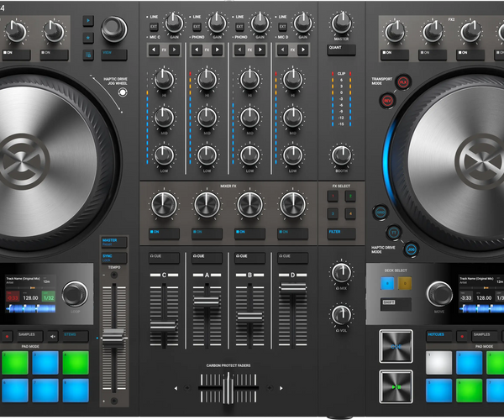Image resolution: width=504 pixels, height=420 pixels.
Task: Select Mixer FX slot 1 (red) in FX SELECT
Action: click(333, 196)
